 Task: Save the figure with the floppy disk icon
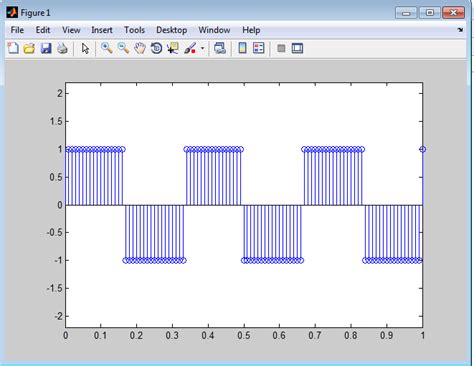[x=46, y=48]
